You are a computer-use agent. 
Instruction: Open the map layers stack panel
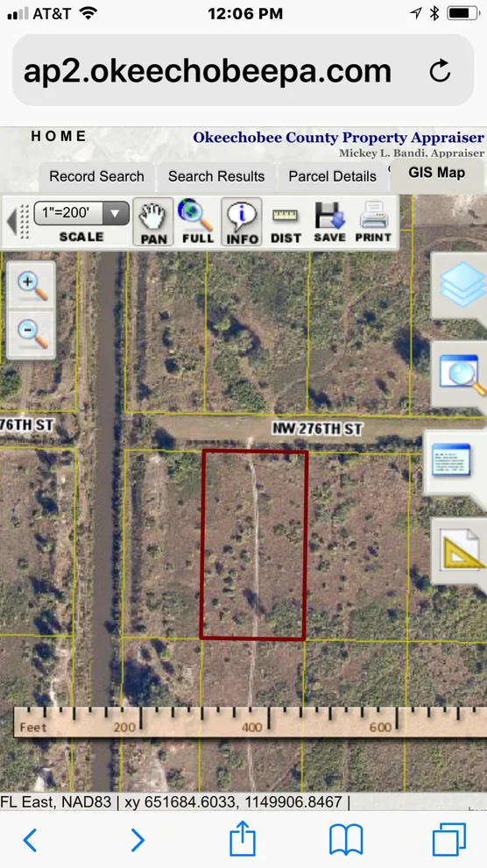(x=461, y=285)
